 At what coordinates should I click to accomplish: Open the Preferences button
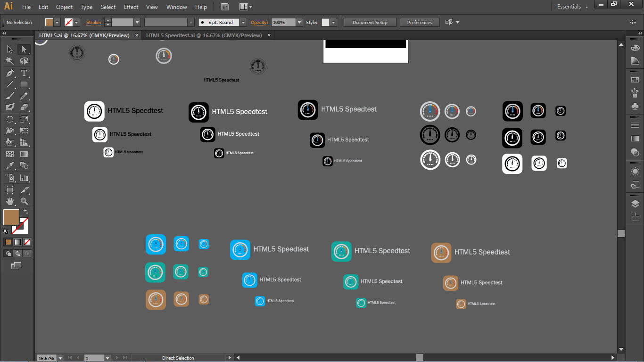[420, 23]
